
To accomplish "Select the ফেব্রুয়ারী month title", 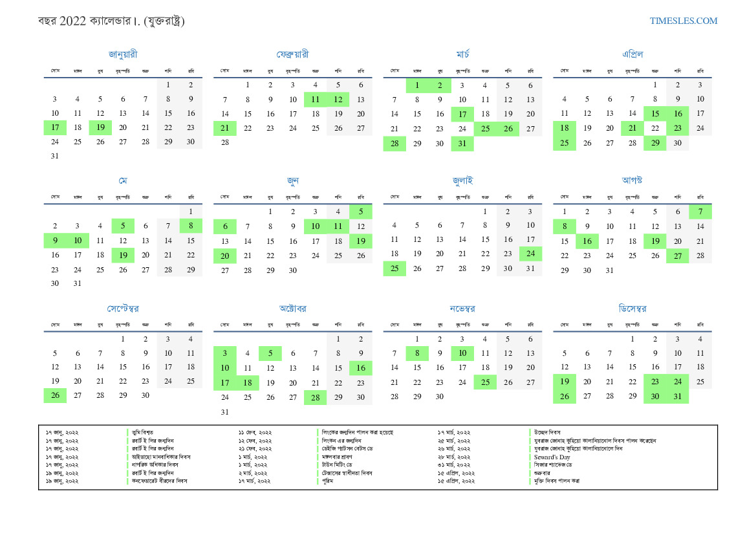I will tap(292, 54).
